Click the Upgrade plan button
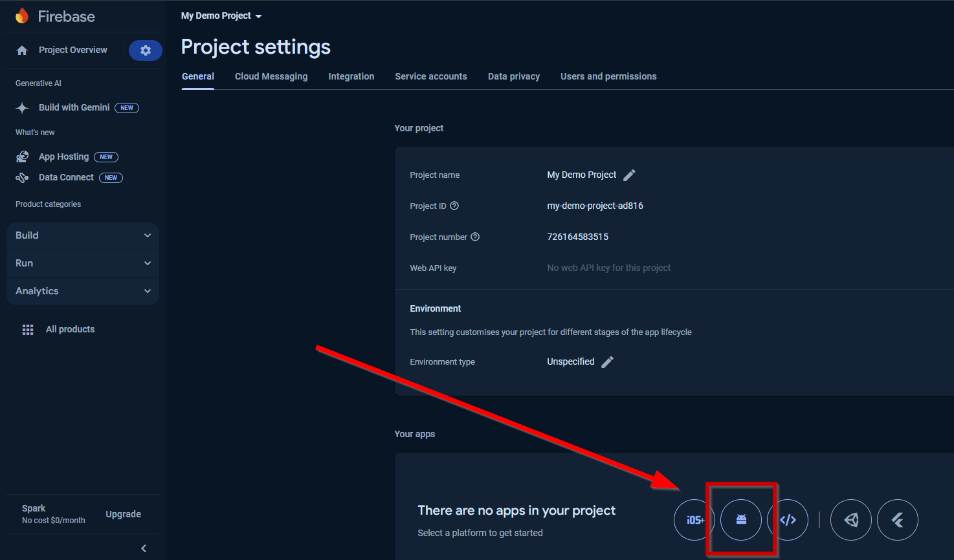954x560 pixels. point(123,514)
